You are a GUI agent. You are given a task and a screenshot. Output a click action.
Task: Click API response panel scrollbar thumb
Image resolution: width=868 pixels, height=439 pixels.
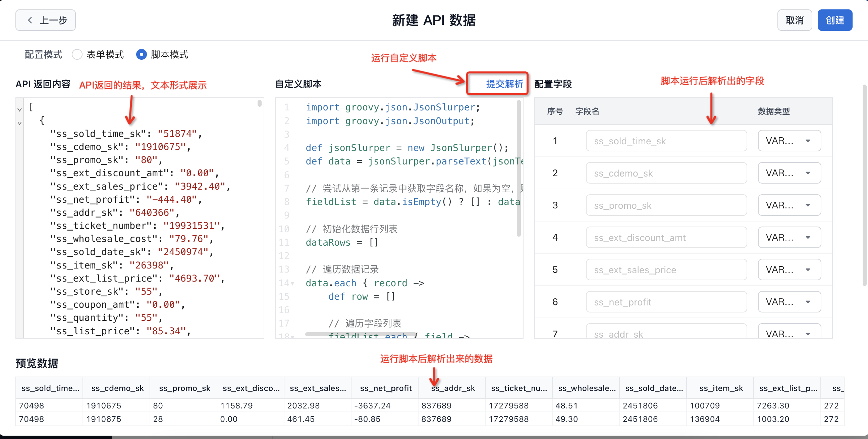point(260,103)
